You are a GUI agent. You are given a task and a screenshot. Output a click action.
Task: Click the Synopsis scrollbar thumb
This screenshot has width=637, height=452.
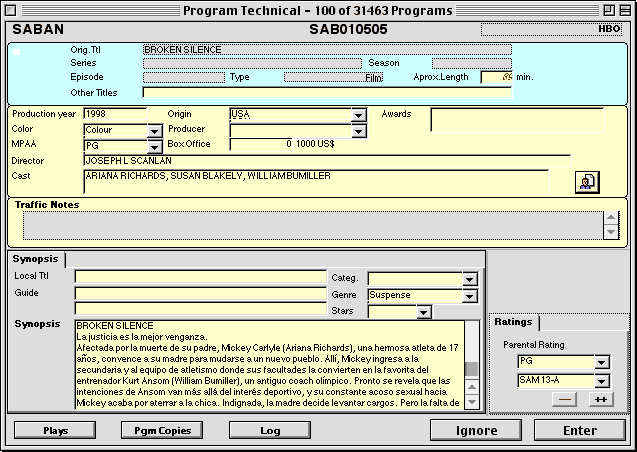pyautogui.click(x=472, y=370)
